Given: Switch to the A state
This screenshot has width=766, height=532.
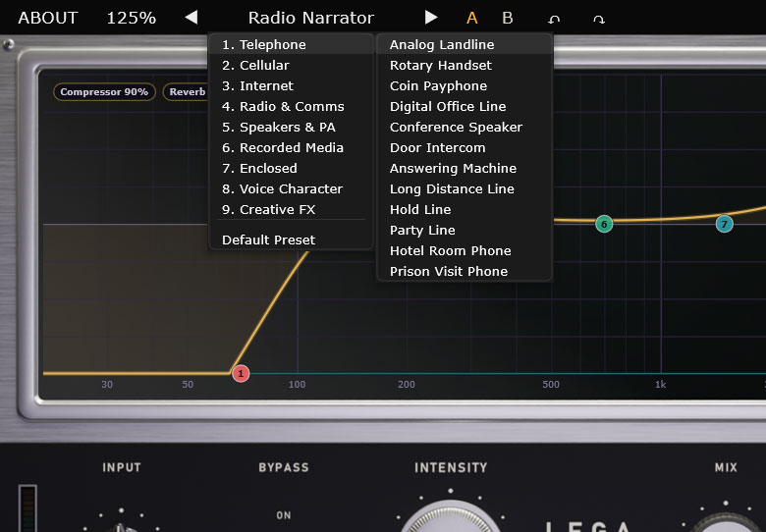Looking at the screenshot, I should click(471, 18).
